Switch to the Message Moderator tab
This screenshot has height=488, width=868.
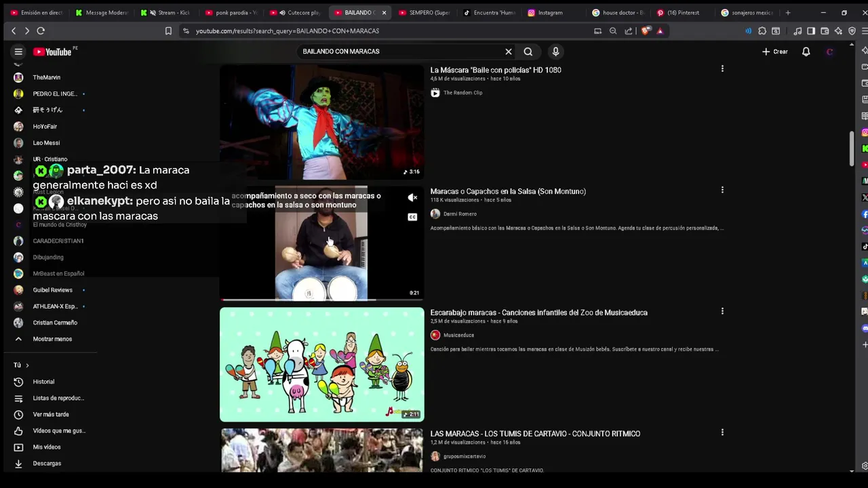coord(101,12)
